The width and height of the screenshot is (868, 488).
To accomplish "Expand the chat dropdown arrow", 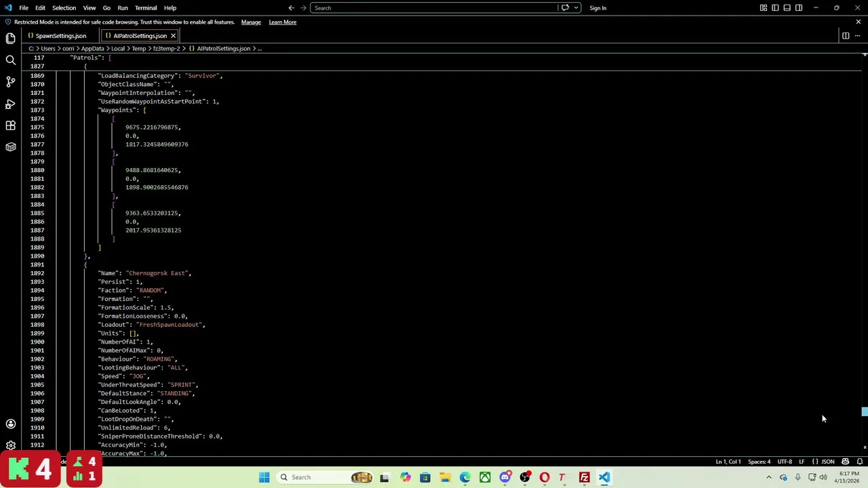I will click(x=576, y=8).
